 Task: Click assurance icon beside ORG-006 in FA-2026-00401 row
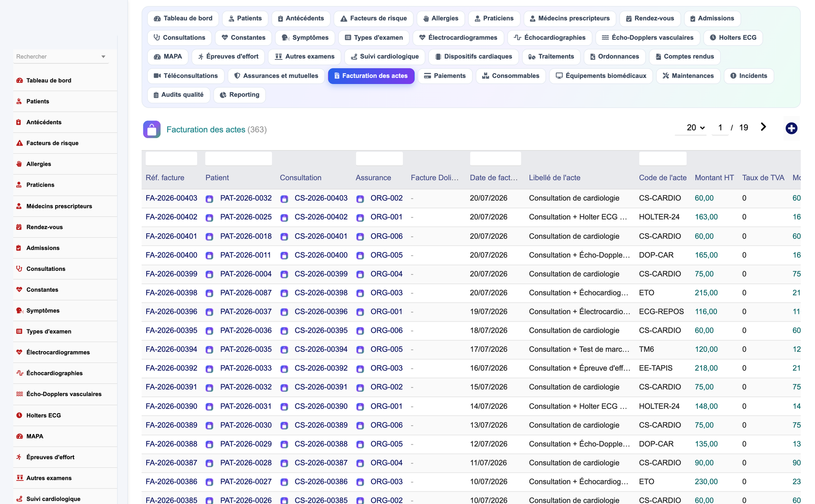pyautogui.click(x=360, y=237)
